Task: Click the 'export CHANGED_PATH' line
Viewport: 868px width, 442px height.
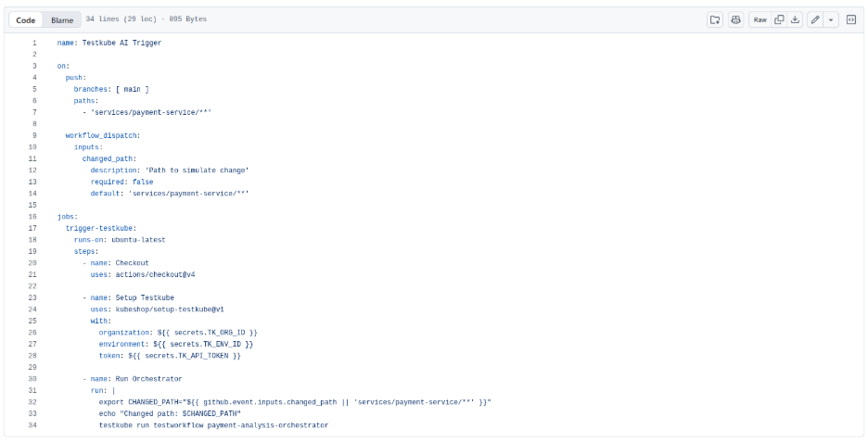Action: pyautogui.click(x=295, y=402)
